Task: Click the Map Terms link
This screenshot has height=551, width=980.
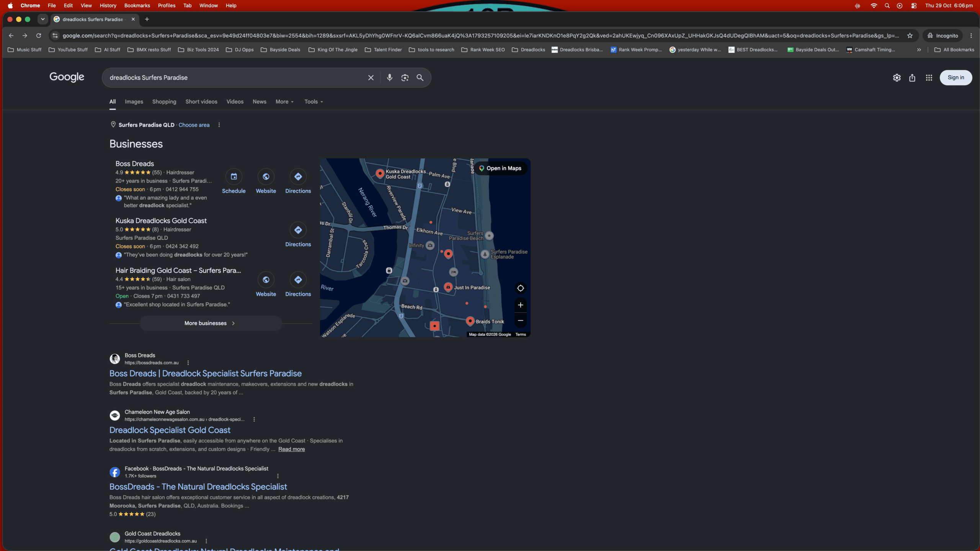Action: pos(520,334)
